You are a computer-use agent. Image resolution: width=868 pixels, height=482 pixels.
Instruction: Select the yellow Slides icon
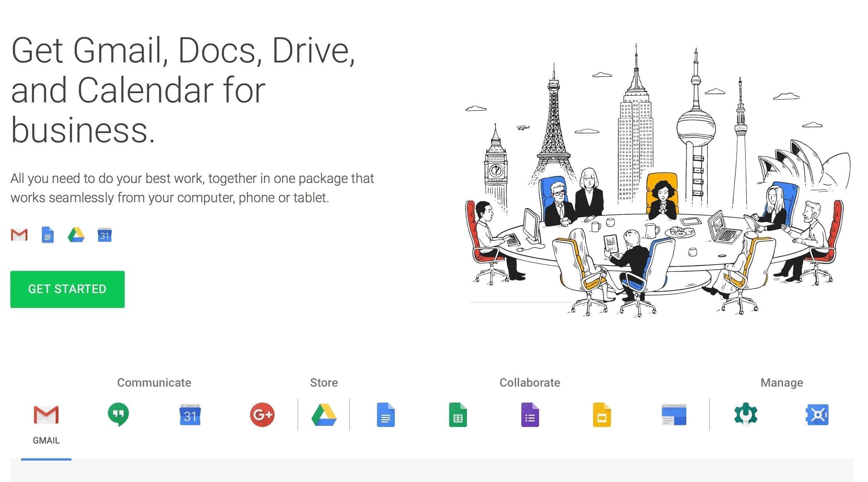tap(602, 415)
